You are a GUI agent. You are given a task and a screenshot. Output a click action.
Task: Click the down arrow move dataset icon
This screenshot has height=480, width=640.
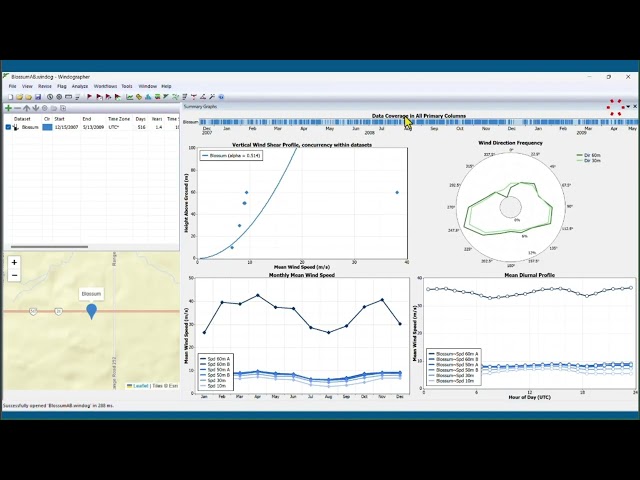[36, 108]
